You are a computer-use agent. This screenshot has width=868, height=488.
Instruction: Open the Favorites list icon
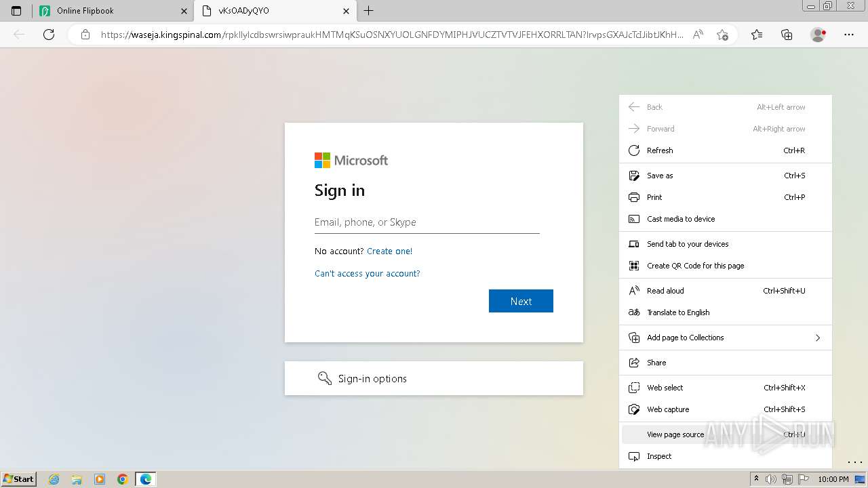click(x=757, y=35)
